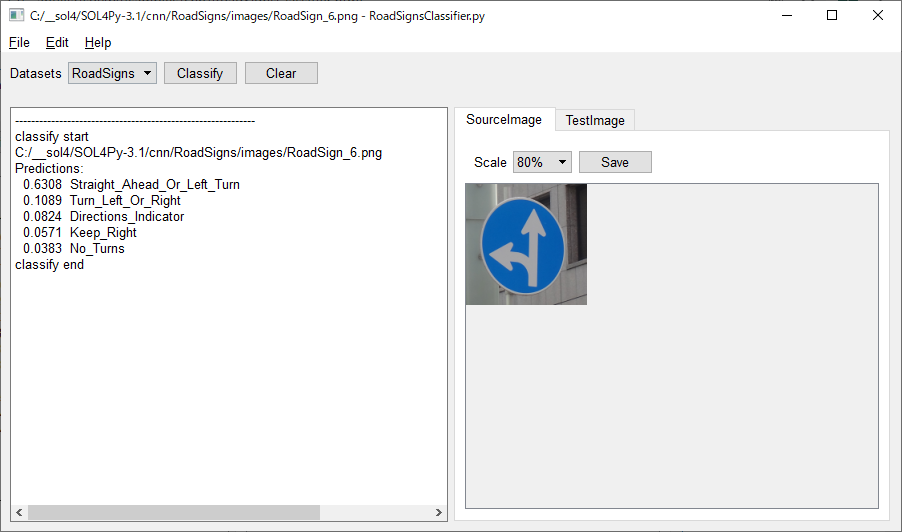Open the Scale 80% dropdown
This screenshot has height=532, width=902.
(x=542, y=162)
